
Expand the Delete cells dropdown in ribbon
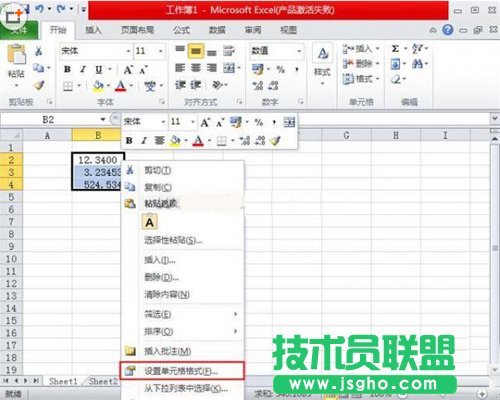point(378,64)
